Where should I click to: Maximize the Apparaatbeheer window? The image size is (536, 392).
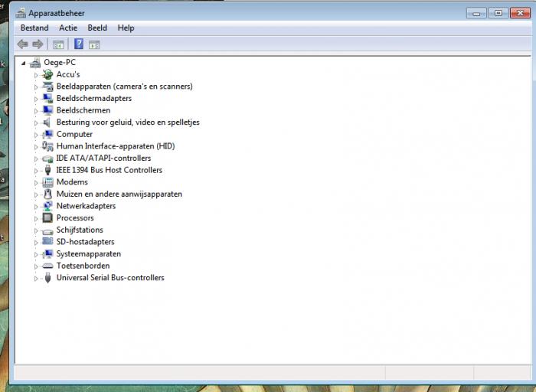(498, 13)
